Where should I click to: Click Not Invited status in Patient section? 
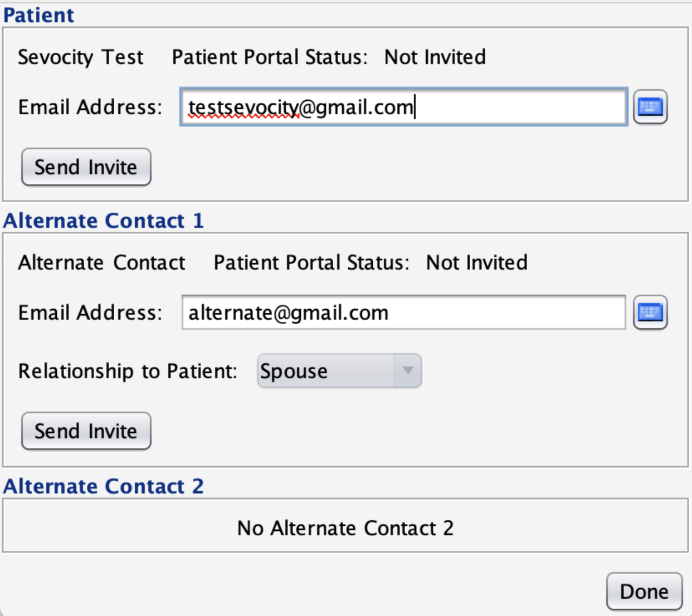point(435,57)
